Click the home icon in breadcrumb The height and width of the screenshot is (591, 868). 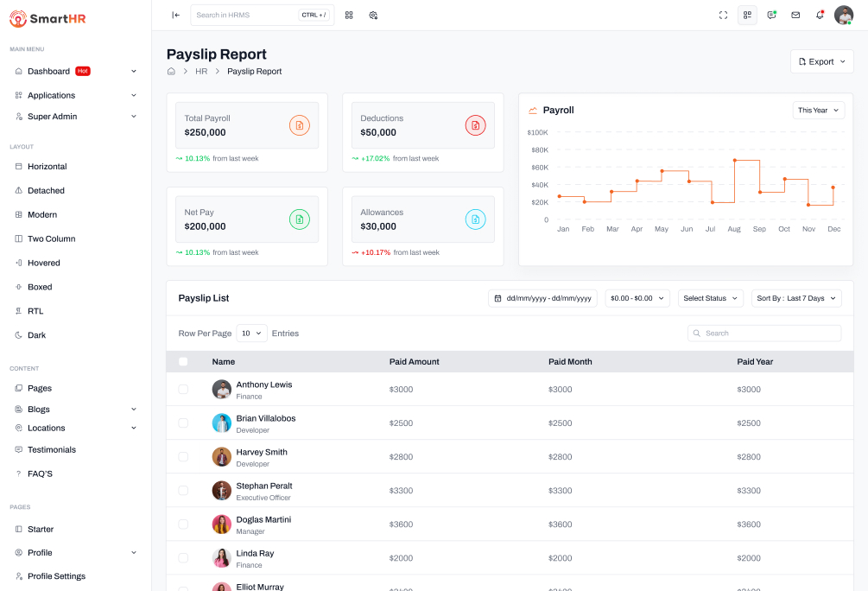click(171, 72)
